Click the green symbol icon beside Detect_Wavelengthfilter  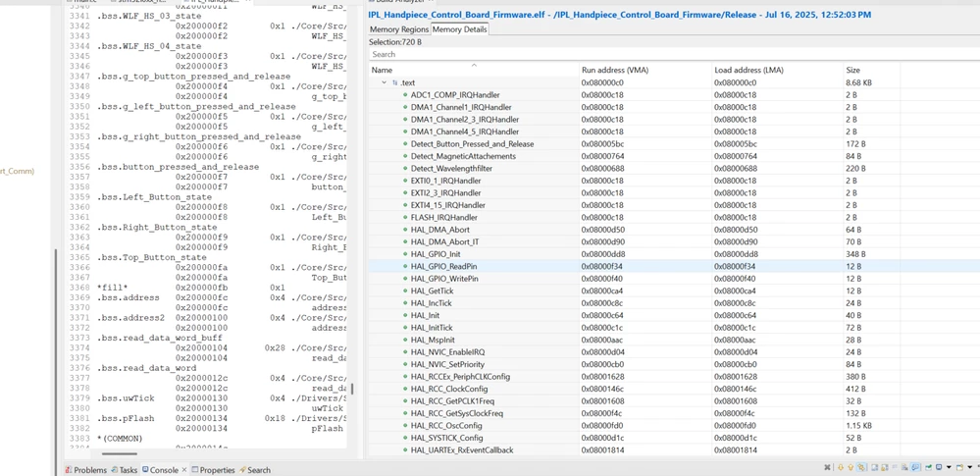[x=404, y=168]
